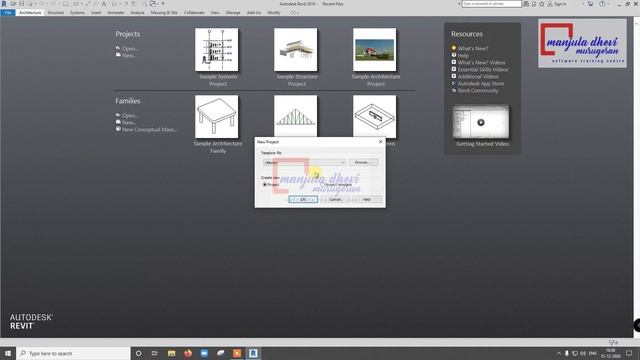Open the Windows Start menu

pos(8,353)
